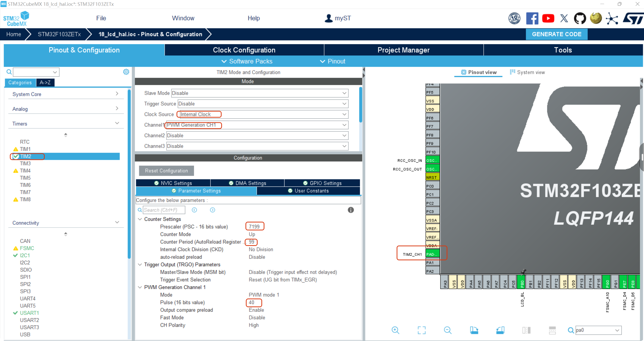Screen dimensions: 644x341
Task: Go to the next parameter search result
Action: pyautogui.click(x=212, y=210)
